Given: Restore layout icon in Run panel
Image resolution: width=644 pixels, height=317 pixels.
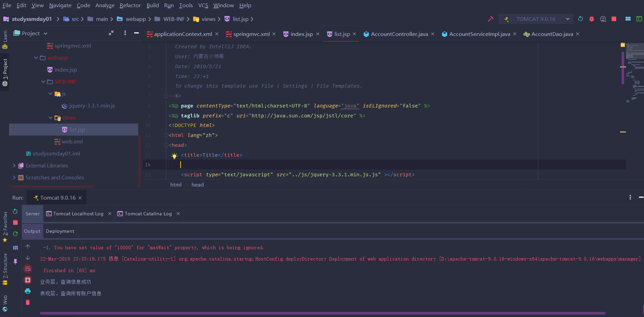Looking at the screenshot, I should (x=15, y=248).
